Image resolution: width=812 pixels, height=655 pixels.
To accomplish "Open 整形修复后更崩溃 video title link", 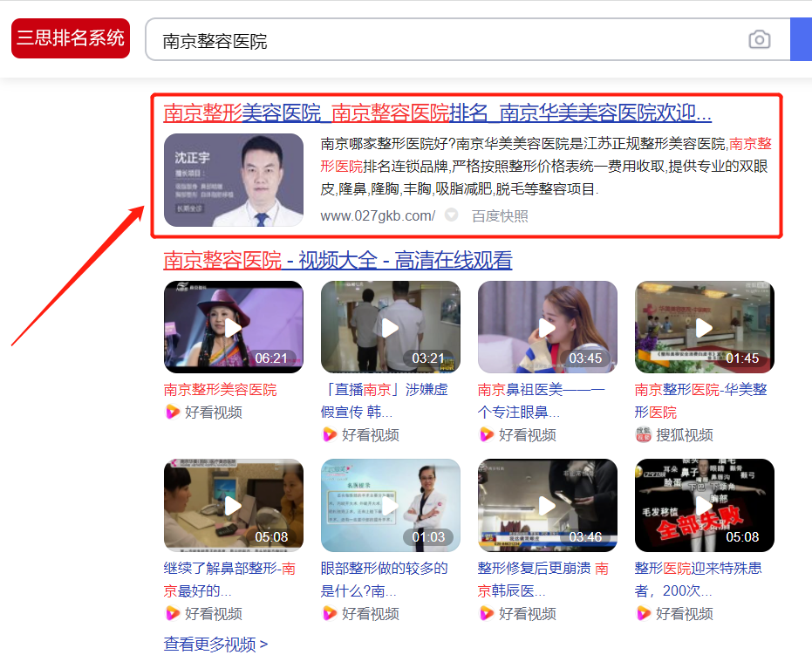I will click(542, 579).
